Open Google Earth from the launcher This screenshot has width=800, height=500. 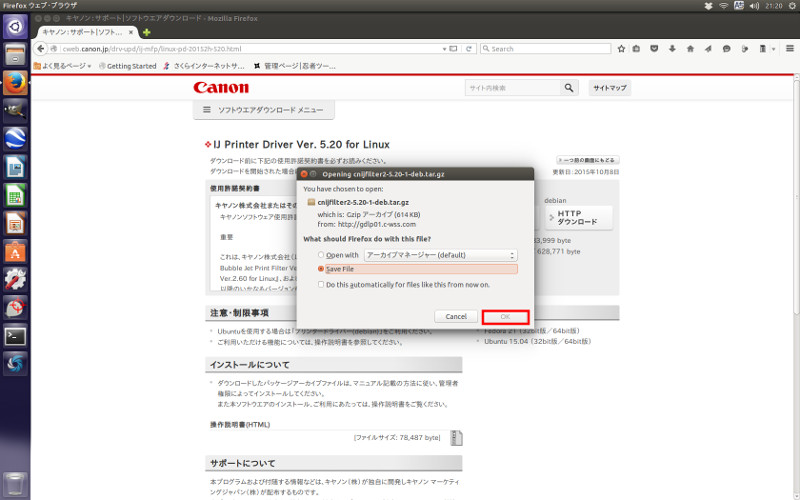click(x=15, y=139)
